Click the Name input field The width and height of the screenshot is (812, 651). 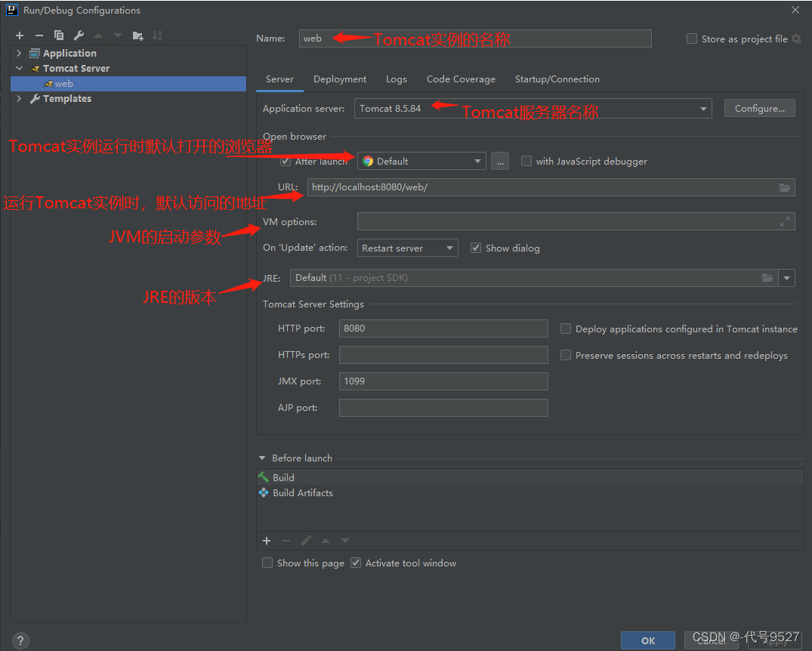point(475,39)
